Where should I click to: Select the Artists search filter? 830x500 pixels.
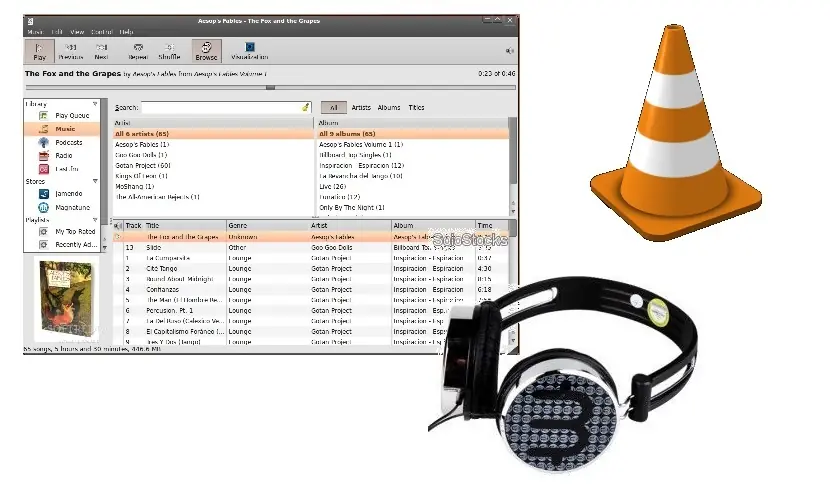pyautogui.click(x=361, y=107)
